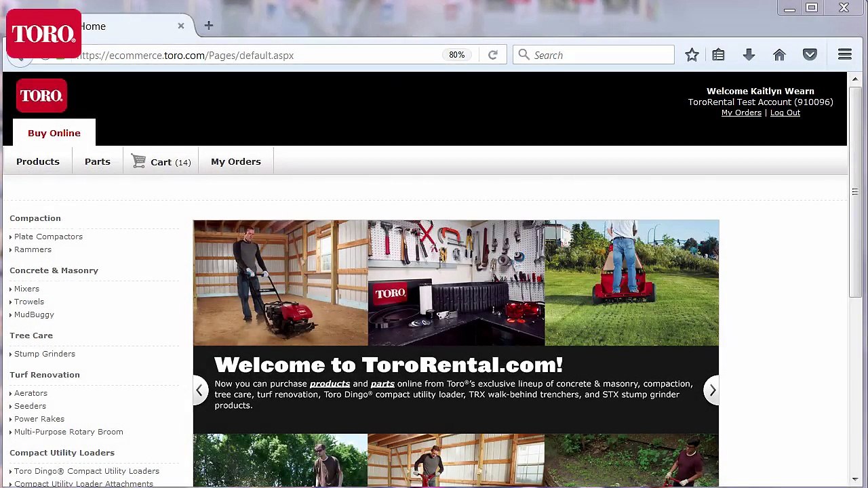Open the bookmarks list icon
The image size is (868, 488).
(x=718, y=55)
